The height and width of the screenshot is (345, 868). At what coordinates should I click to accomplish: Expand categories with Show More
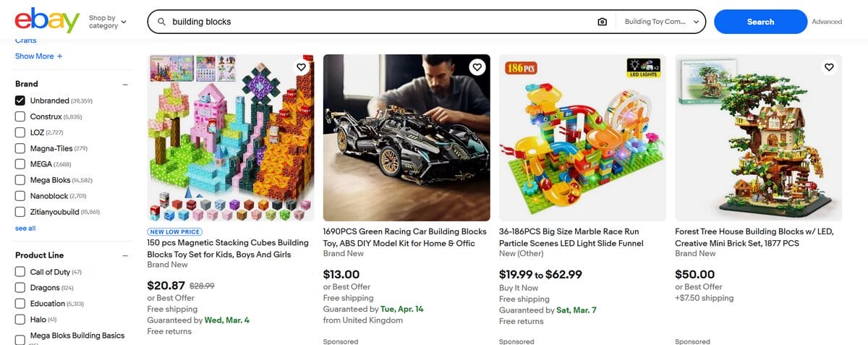[x=38, y=56]
